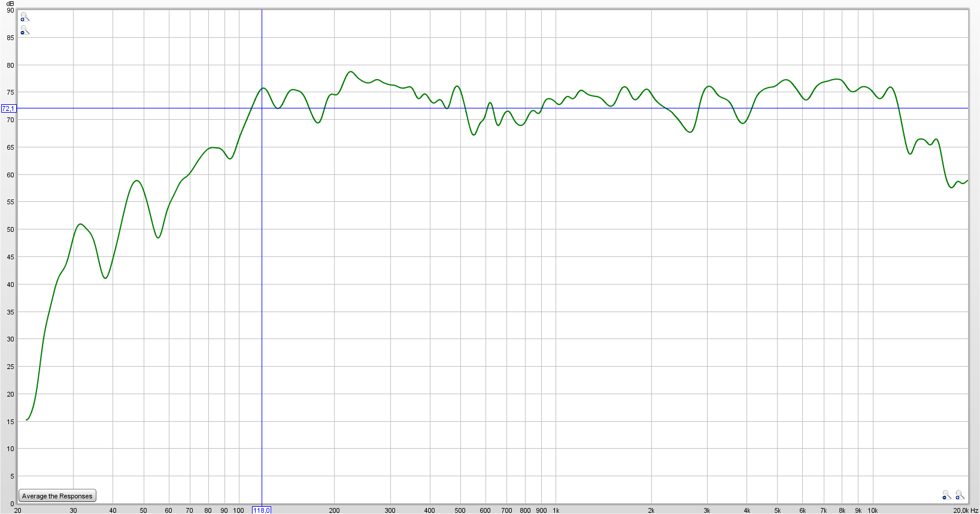Click the 5k frequency axis label
Screen dimensions: 980x514
click(x=777, y=510)
